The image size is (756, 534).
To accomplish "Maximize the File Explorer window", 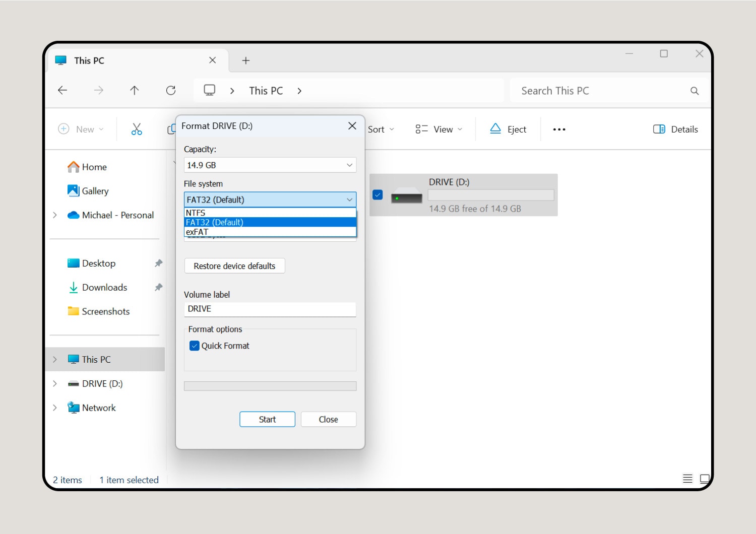I will (x=664, y=53).
